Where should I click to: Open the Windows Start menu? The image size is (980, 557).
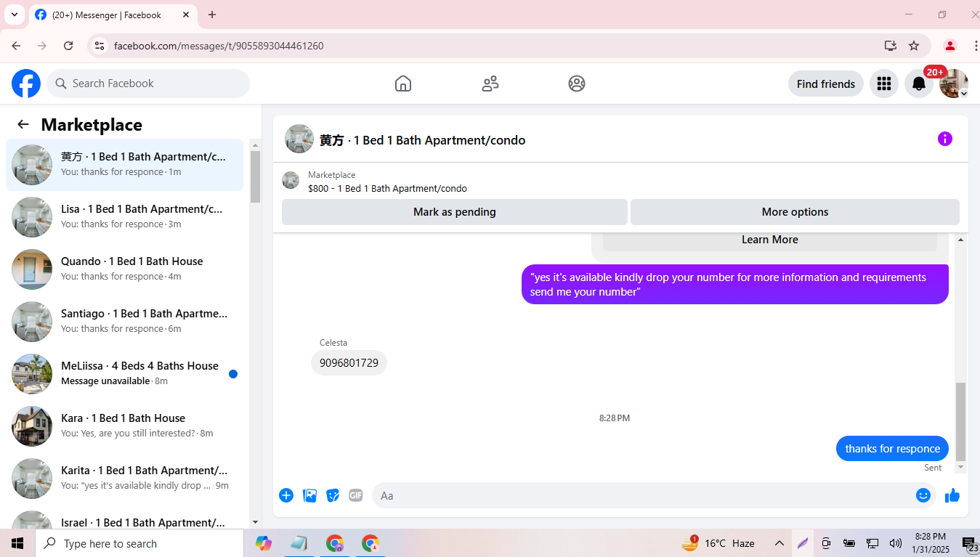pyautogui.click(x=17, y=543)
